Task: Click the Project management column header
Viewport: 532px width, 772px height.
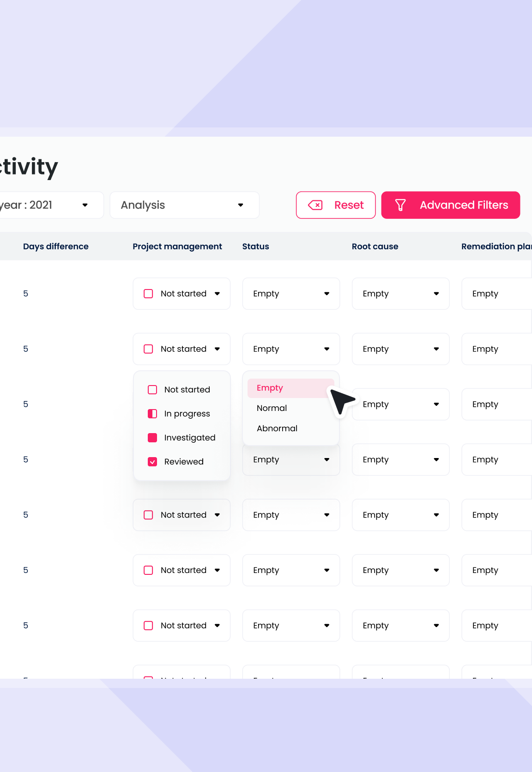Action: [177, 247]
